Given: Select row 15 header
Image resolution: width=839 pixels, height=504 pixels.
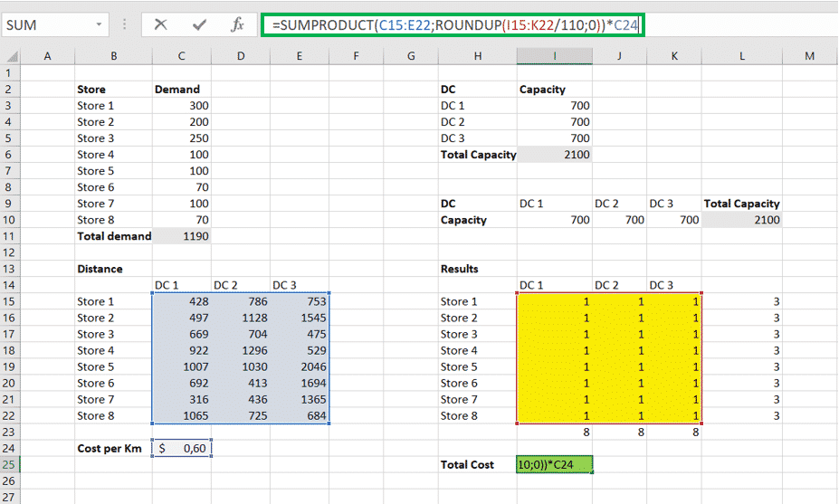Looking at the screenshot, I should [x=10, y=301].
